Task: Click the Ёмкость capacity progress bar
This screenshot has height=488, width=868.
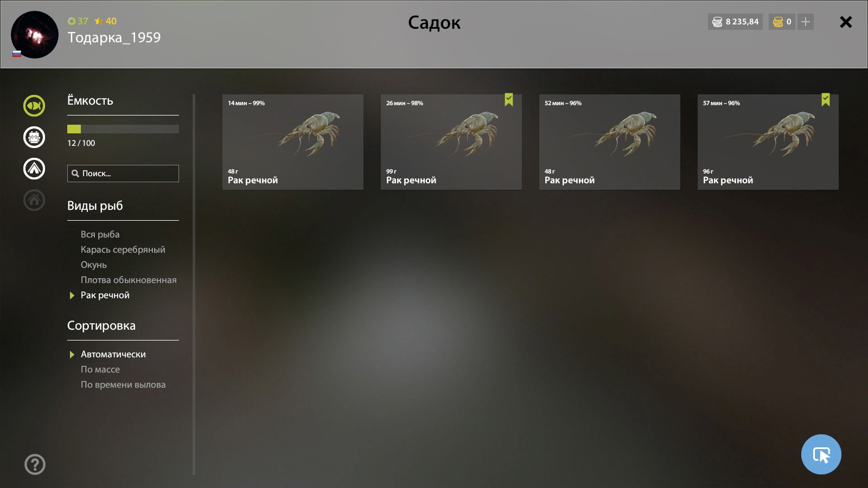Action: coord(123,129)
